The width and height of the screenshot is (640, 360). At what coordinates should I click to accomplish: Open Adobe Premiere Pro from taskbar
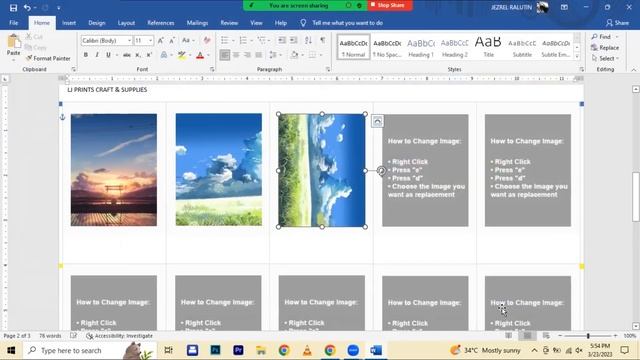(x=238, y=350)
